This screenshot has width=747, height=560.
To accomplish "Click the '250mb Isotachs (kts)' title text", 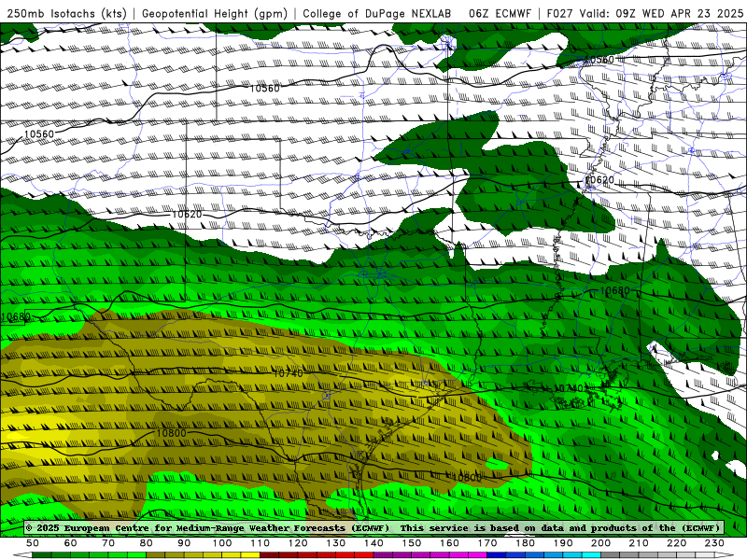I will pyautogui.click(x=67, y=13).
